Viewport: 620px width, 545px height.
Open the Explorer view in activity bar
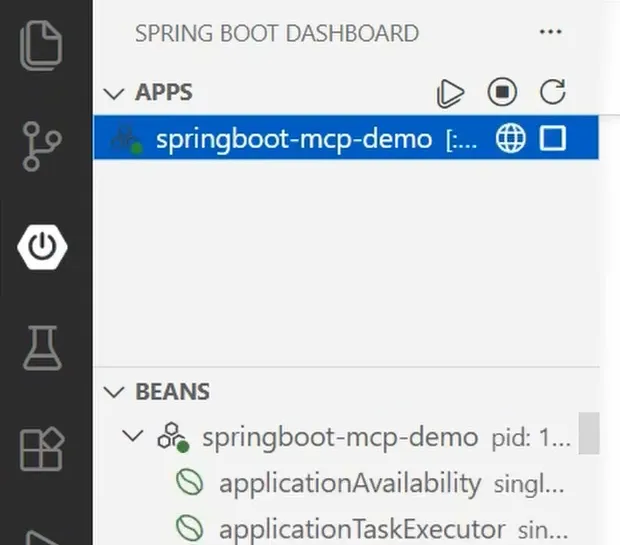[x=41, y=46]
